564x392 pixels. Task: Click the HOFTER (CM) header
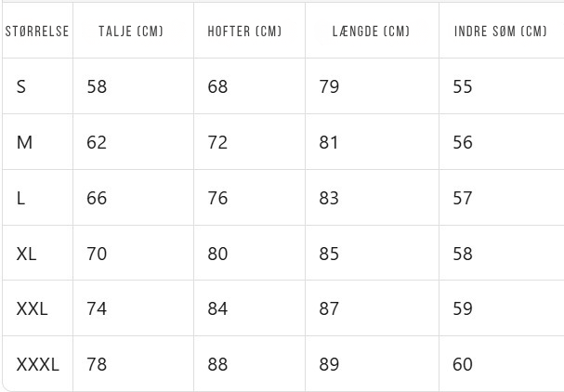click(244, 31)
